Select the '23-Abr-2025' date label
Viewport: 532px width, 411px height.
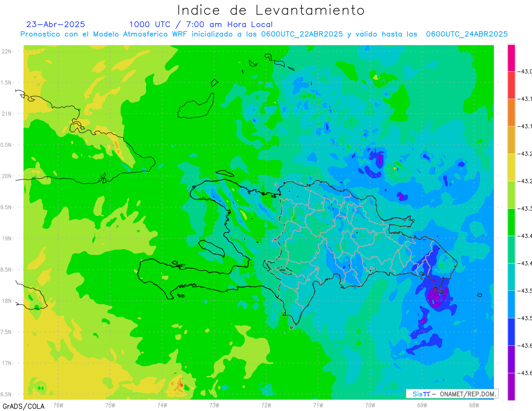point(56,24)
